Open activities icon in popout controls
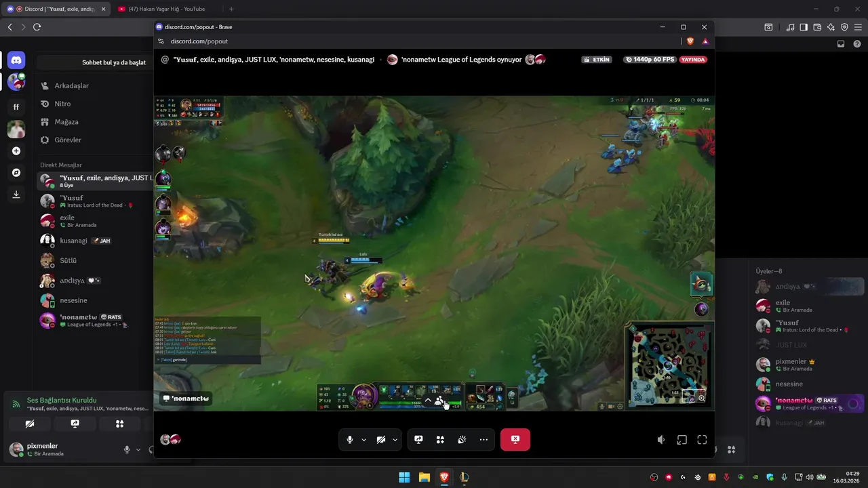 pos(440,440)
